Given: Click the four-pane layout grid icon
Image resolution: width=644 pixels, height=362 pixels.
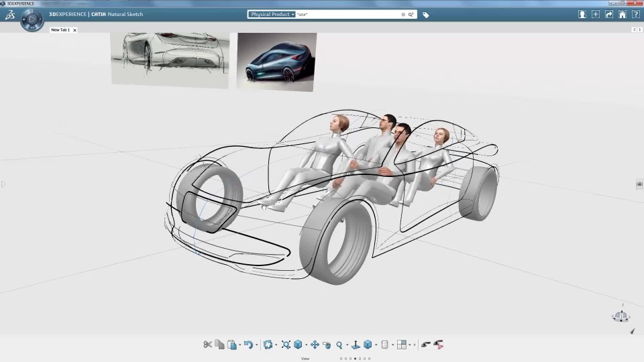Looking at the screenshot, I should pos(402,345).
